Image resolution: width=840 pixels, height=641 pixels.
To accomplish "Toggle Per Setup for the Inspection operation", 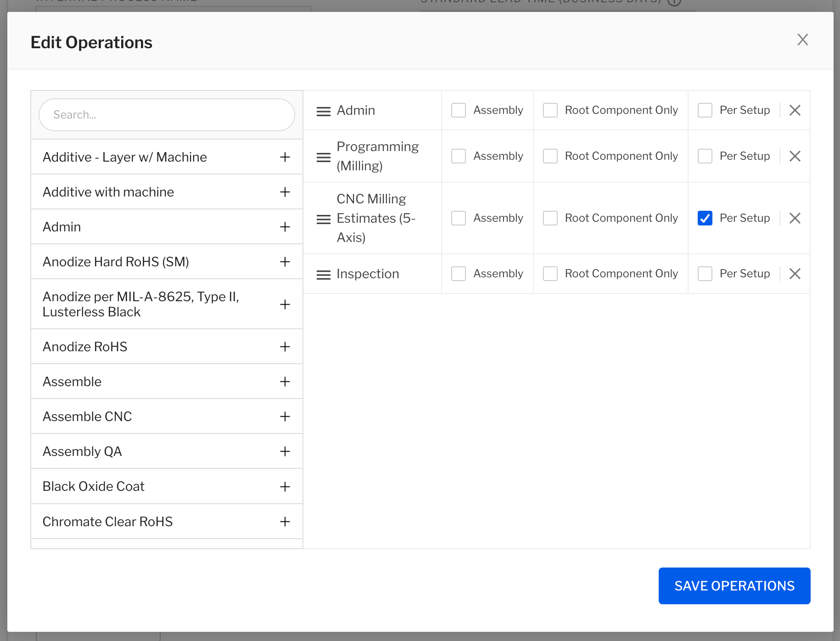I will pos(705,274).
